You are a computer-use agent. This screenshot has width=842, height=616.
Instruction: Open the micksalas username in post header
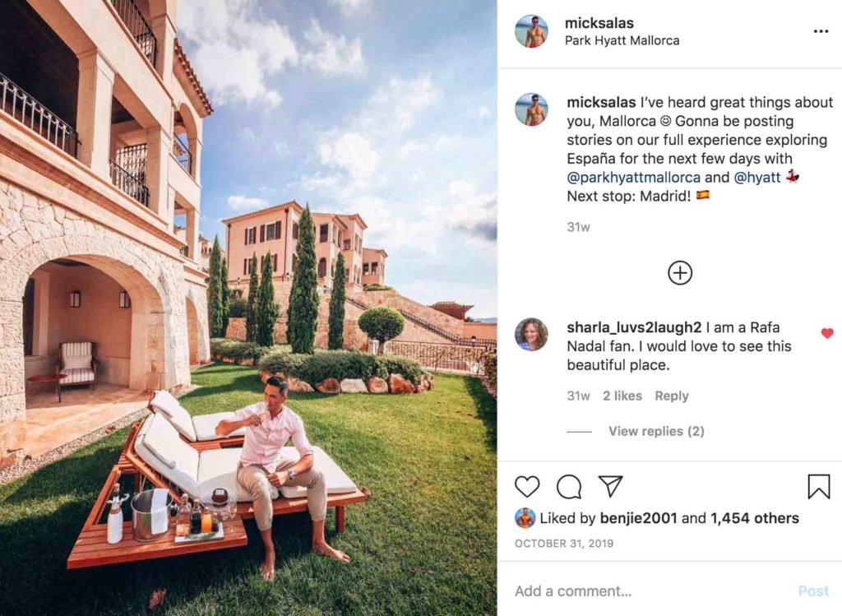(x=599, y=23)
